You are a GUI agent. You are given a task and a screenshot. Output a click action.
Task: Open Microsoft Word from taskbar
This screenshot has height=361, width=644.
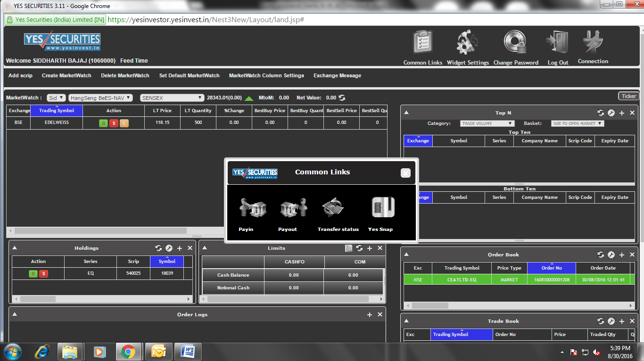[188, 352]
